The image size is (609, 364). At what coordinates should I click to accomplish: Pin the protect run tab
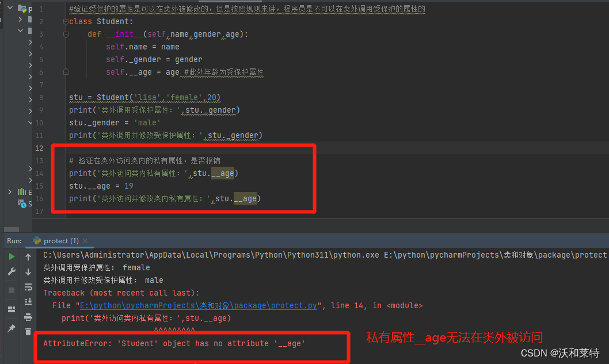pyautogui.click(x=12, y=328)
